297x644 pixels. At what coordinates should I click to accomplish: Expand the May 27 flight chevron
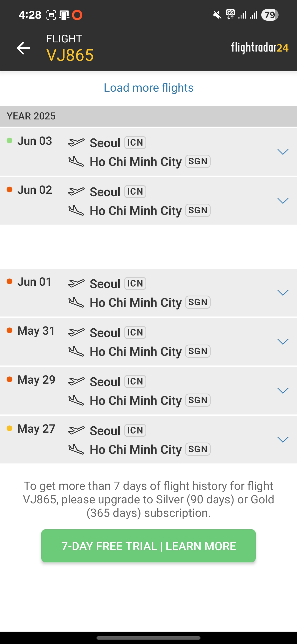[x=283, y=440]
